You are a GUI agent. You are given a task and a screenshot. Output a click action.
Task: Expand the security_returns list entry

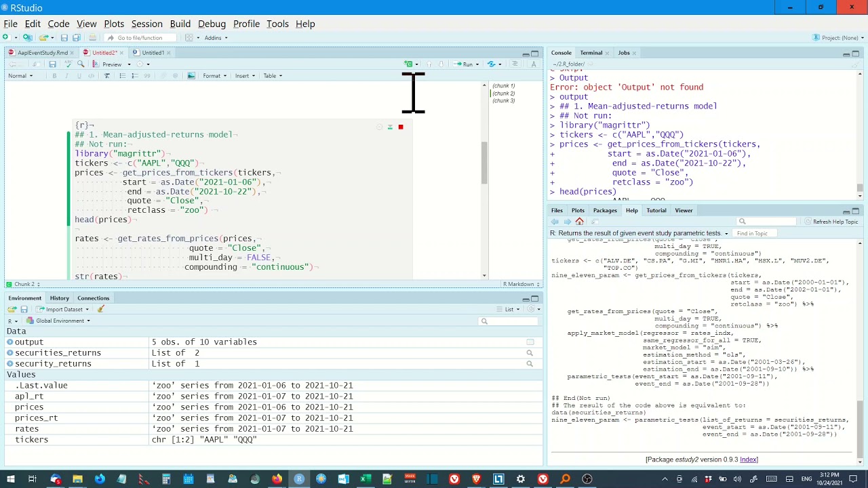[10, 364]
